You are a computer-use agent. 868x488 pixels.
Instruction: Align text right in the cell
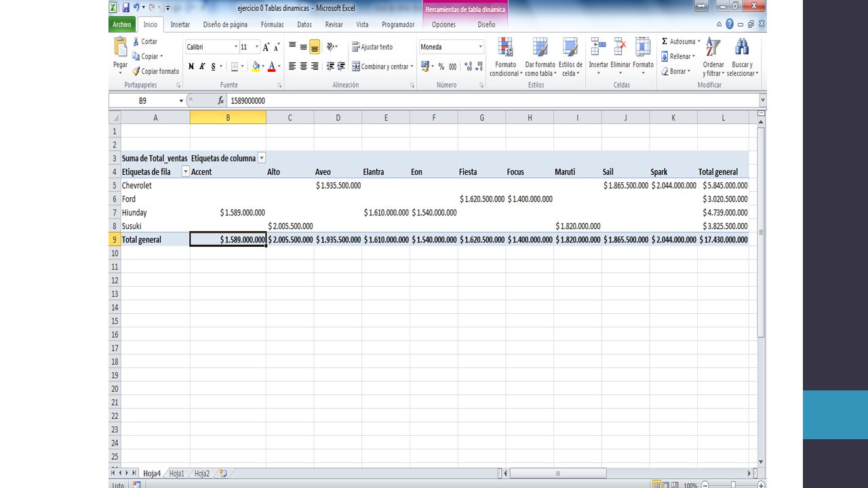click(x=315, y=66)
